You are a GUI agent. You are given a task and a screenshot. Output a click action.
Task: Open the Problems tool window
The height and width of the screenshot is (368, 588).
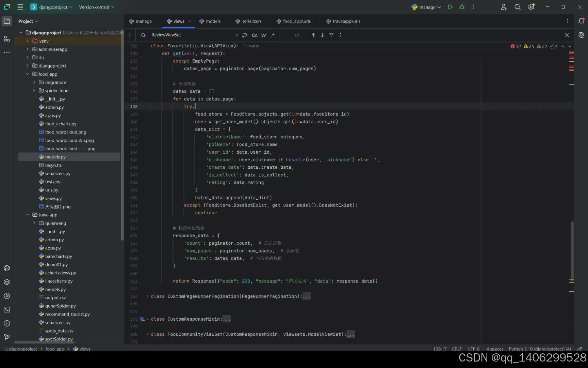[x=7, y=323]
